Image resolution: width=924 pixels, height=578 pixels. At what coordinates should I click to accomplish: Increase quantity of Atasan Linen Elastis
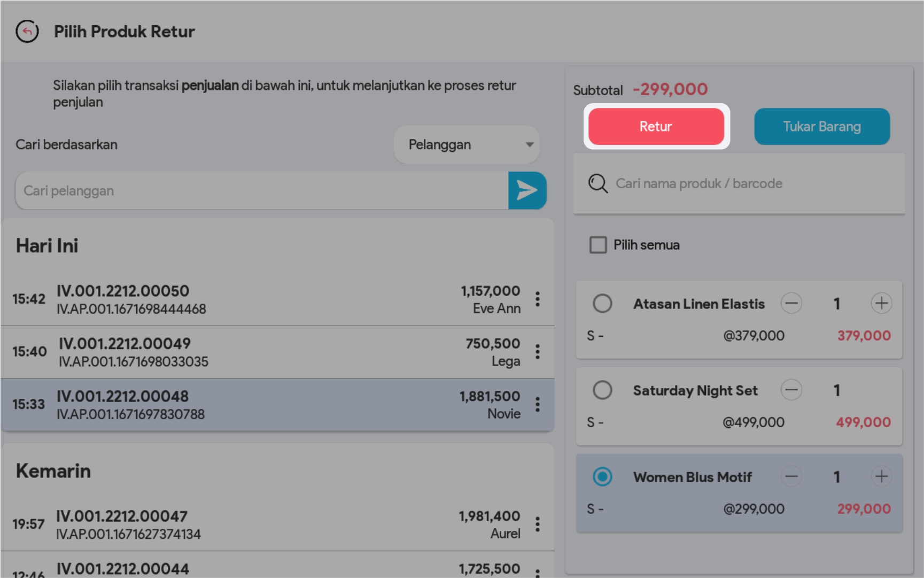tap(881, 303)
